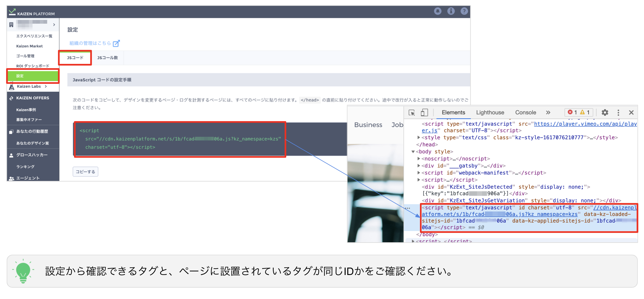This screenshot has height=299, width=644.
Task: Switch to the JSコード tab
Action: (75, 58)
